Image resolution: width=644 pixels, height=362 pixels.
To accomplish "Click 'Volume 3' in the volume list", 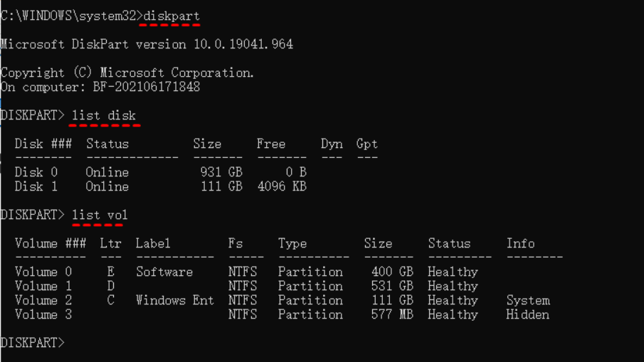I will pos(43,314).
